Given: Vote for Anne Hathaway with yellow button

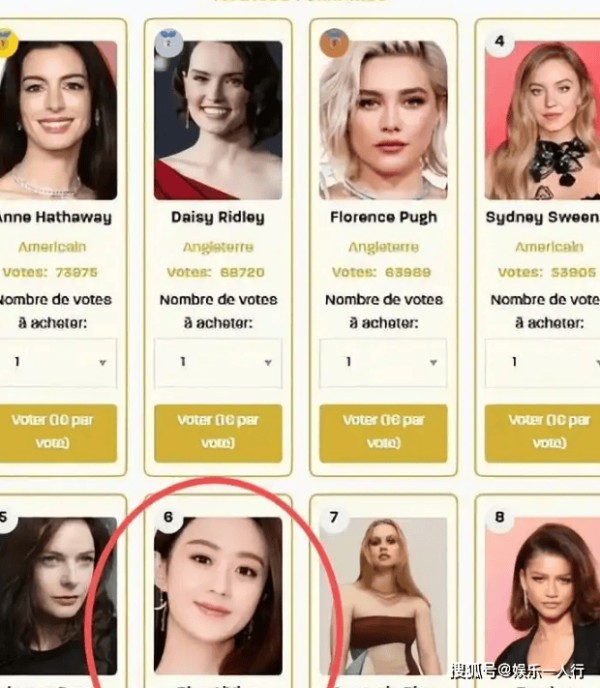Looking at the screenshot, I should point(57,433).
